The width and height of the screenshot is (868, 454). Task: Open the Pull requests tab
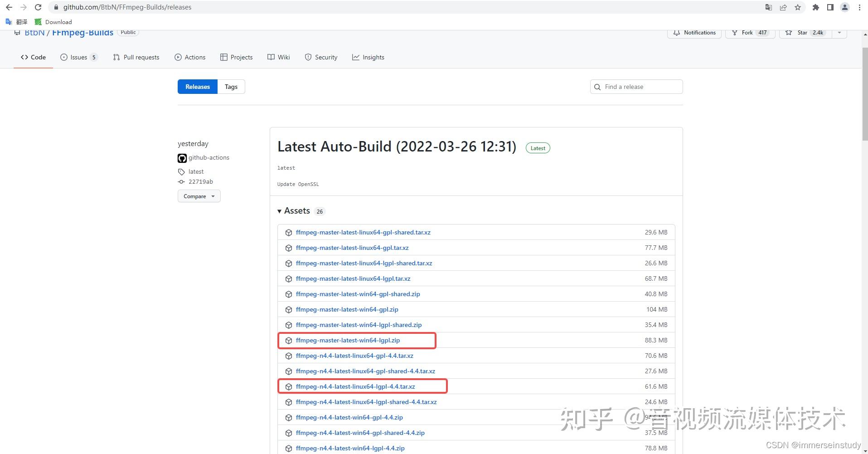(x=136, y=57)
